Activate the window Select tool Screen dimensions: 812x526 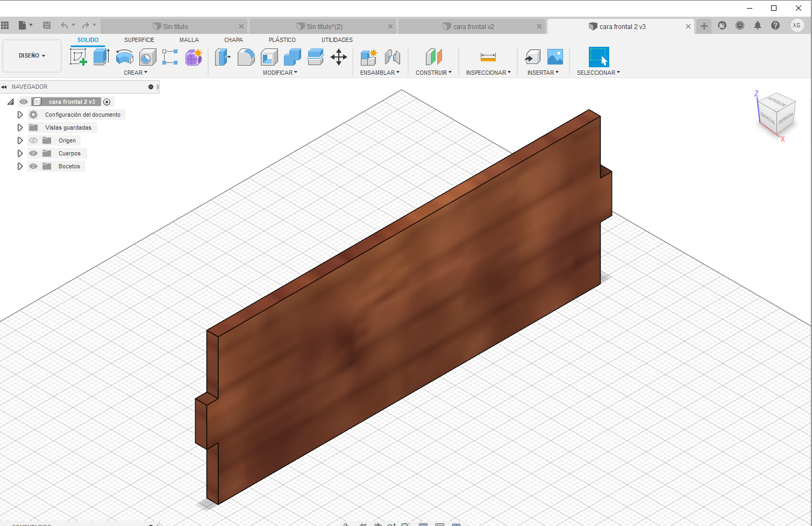[599, 56]
